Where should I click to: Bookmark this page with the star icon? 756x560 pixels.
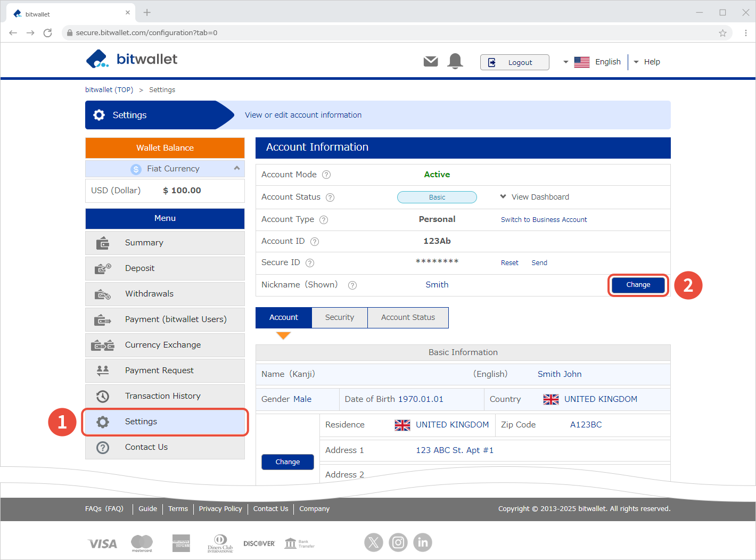(722, 33)
